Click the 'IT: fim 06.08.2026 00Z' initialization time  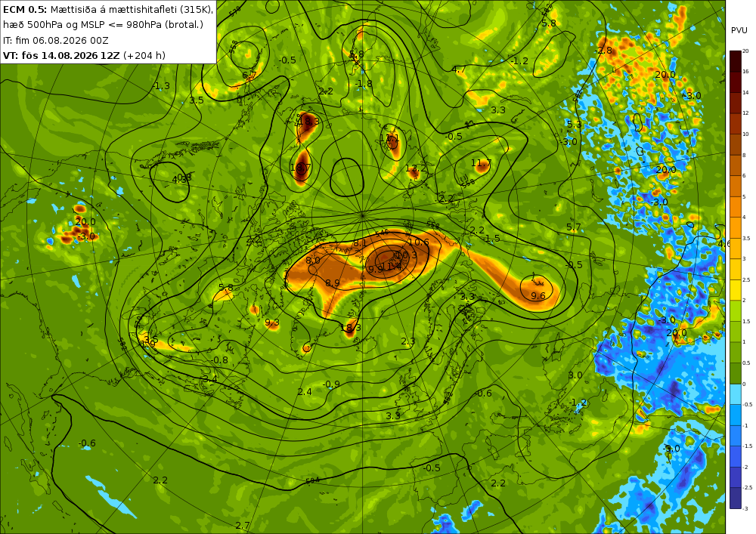tap(56, 41)
